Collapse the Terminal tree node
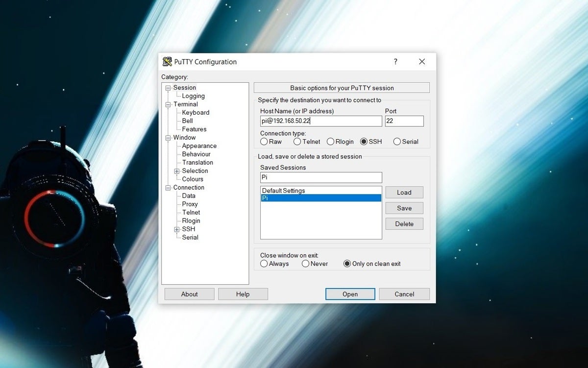588x368 pixels. [168, 104]
